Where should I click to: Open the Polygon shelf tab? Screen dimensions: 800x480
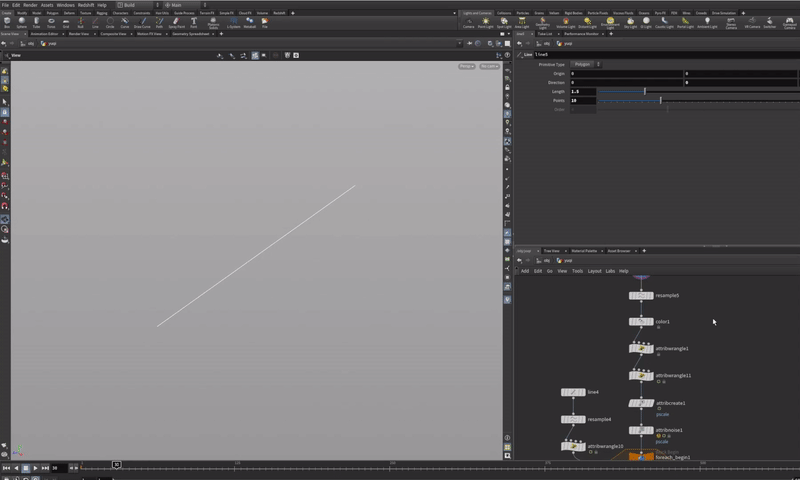(x=53, y=13)
